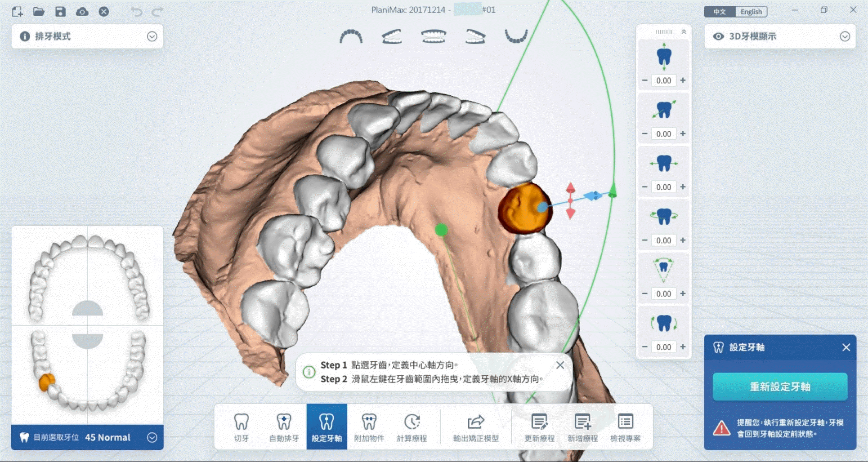Image resolution: width=868 pixels, height=462 pixels.
Task: Click the 更新療程 toolbar item
Action: click(x=539, y=426)
